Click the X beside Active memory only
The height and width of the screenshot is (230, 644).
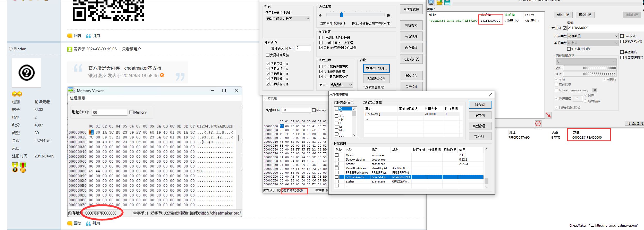[x=595, y=90]
